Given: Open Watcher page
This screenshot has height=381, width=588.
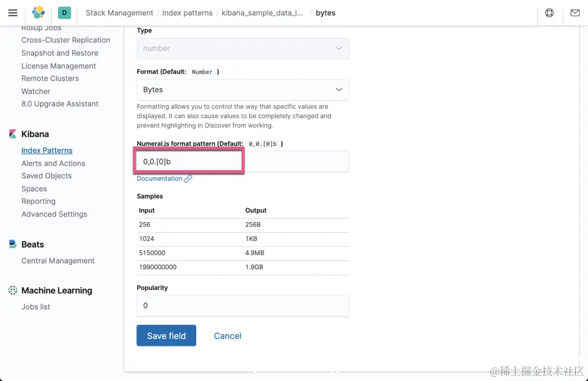Looking at the screenshot, I should pyautogui.click(x=35, y=91).
